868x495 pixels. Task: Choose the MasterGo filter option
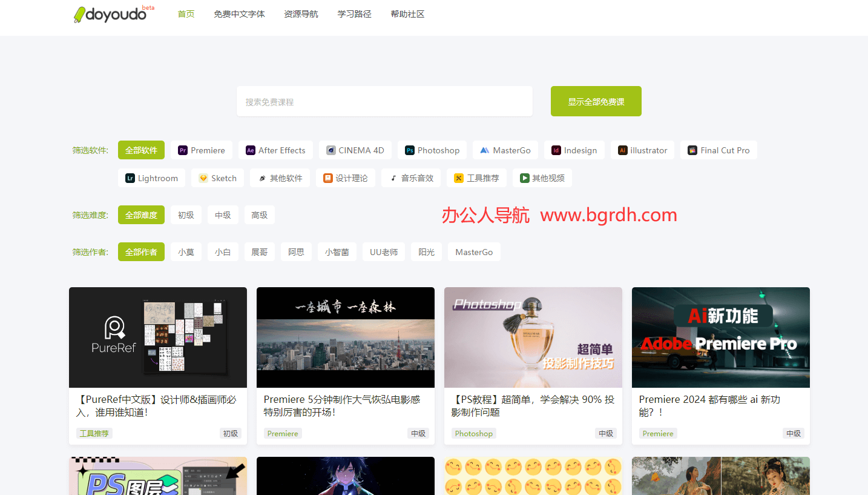(x=505, y=150)
